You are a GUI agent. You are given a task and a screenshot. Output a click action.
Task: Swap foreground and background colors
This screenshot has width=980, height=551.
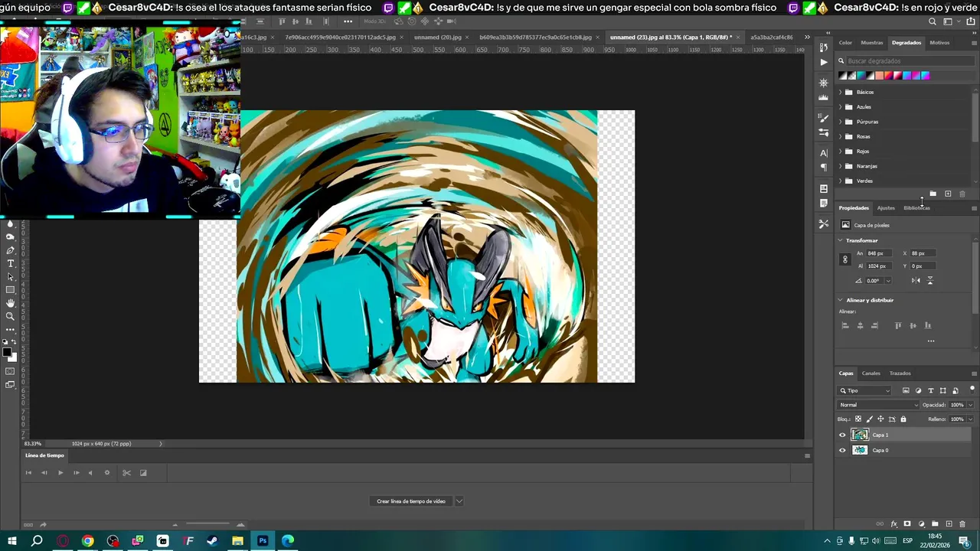(14, 342)
